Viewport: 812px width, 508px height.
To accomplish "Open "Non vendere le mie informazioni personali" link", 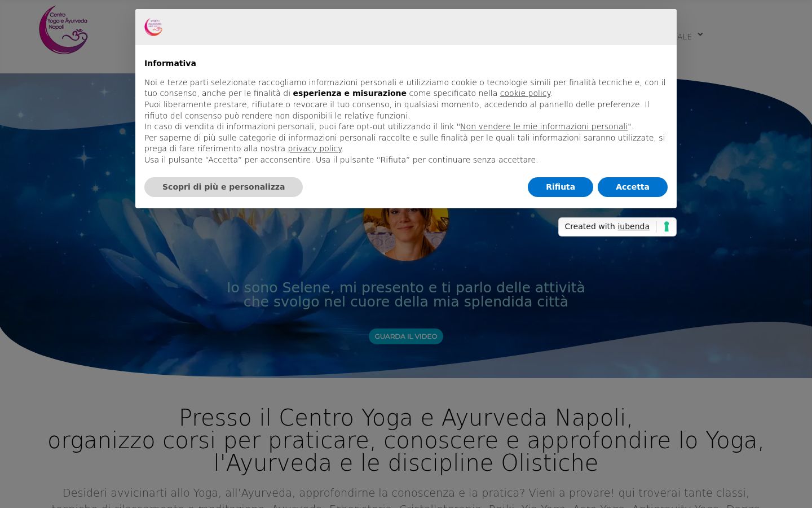I will click(x=544, y=126).
